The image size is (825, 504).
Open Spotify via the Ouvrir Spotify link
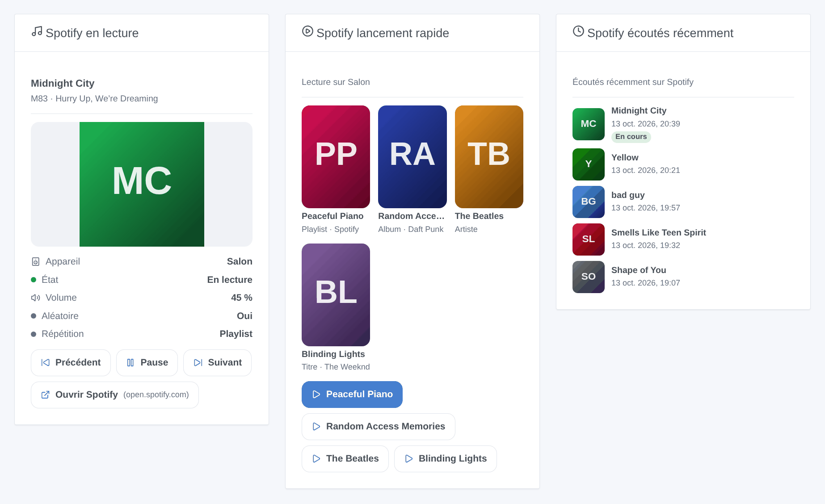coord(115,395)
